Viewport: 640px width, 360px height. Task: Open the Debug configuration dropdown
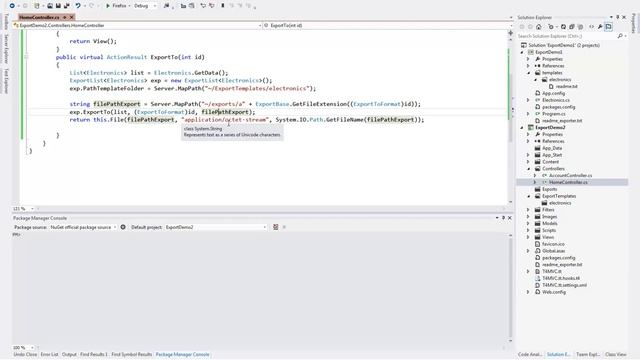click(145, 6)
